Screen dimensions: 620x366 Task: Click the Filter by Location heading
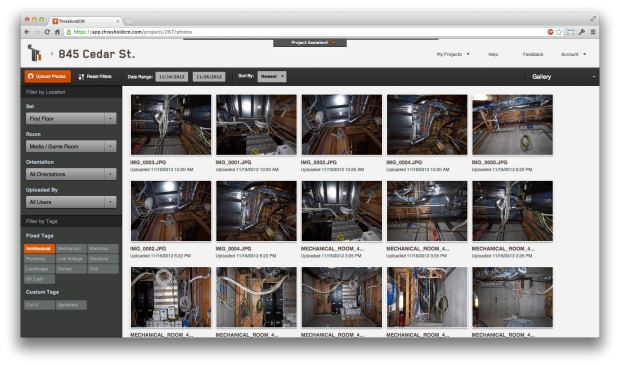[x=45, y=92]
